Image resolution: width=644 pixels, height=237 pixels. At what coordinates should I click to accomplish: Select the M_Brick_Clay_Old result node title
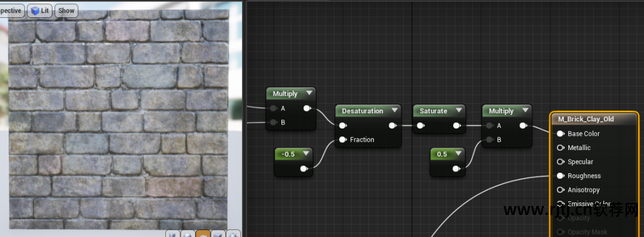(586, 119)
